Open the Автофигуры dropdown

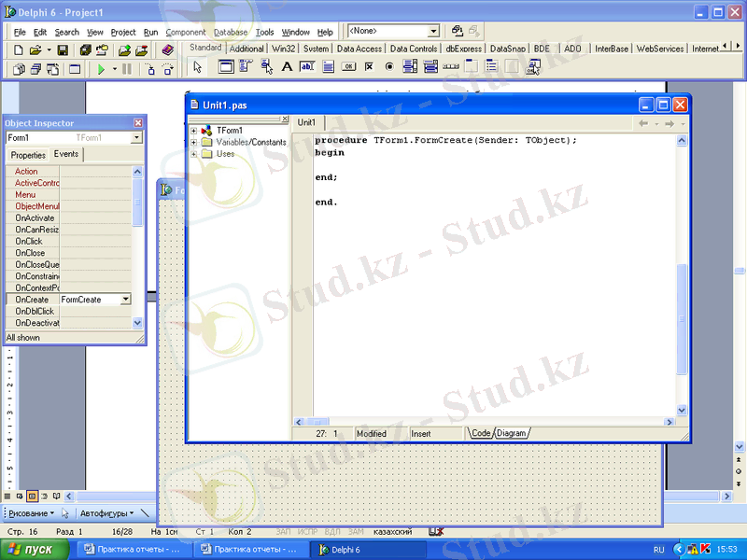pos(106,513)
